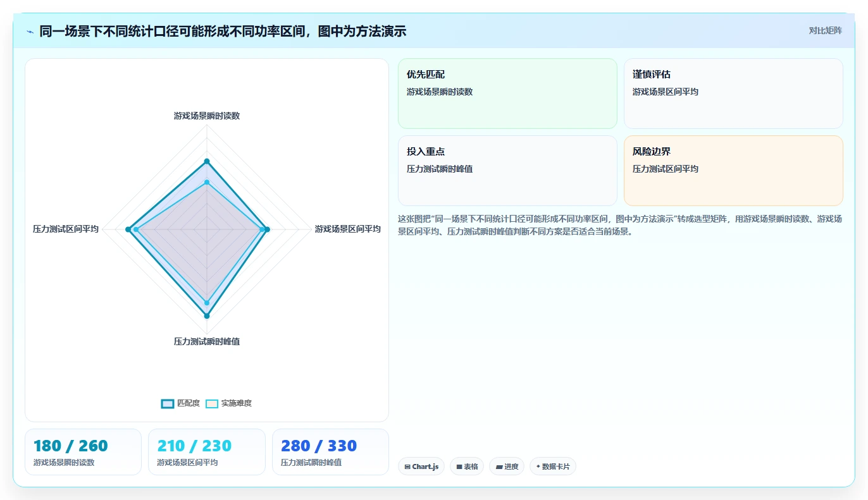
Task: Click the left 匹配度 data point on radar
Action: coord(128,229)
